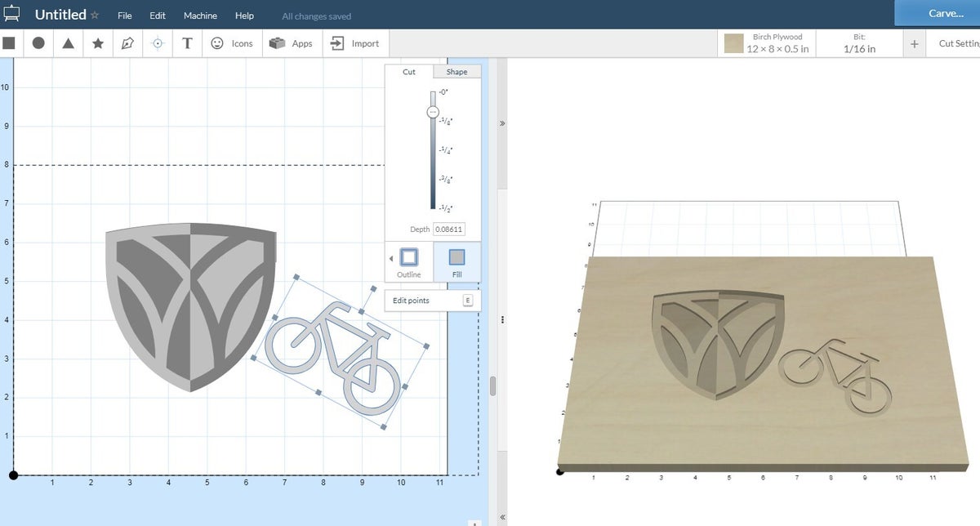Select the drill point tool
Screen dimensions: 980x526
pyautogui.click(x=157, y=43)
